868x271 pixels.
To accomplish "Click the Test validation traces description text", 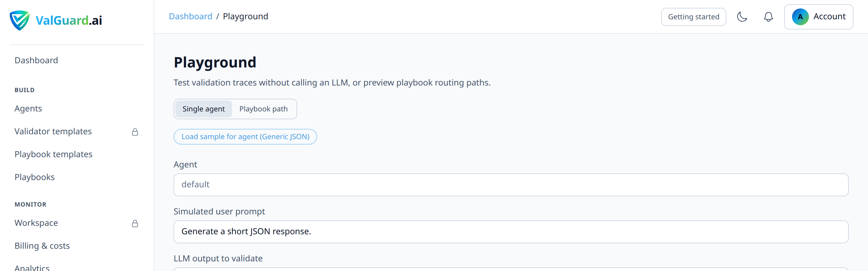I will tap(332, 83).
